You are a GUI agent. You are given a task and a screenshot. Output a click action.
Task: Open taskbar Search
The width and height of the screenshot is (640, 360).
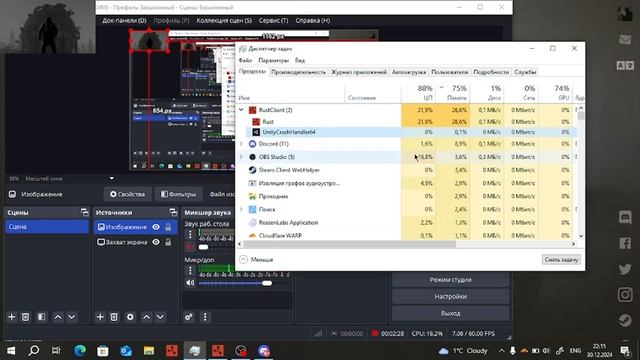coord(34,351)
